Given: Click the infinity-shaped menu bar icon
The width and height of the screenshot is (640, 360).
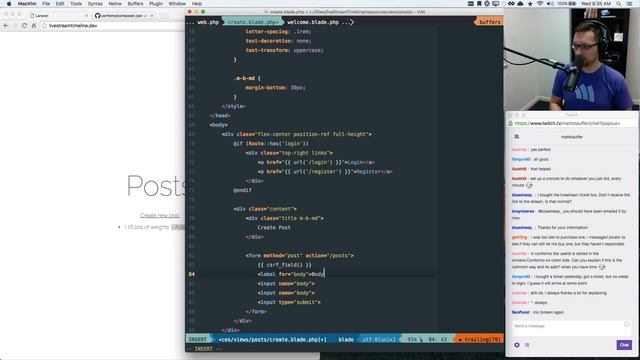Looking at the screenshot, I should point(511,4).
